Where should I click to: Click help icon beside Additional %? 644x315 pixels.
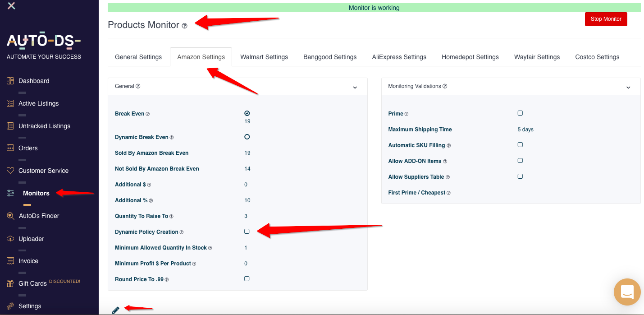tap(151, 201)
